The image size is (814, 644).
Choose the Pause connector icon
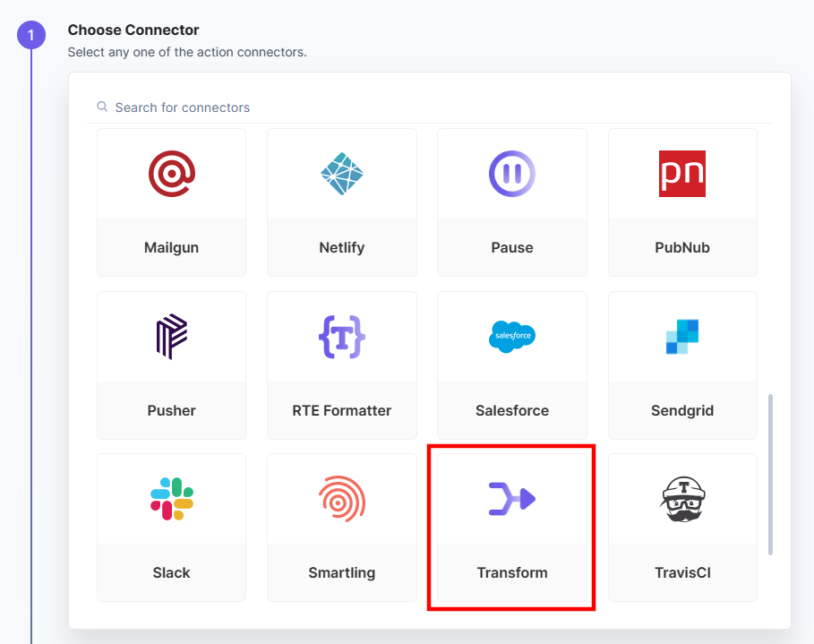click(512, 174)
